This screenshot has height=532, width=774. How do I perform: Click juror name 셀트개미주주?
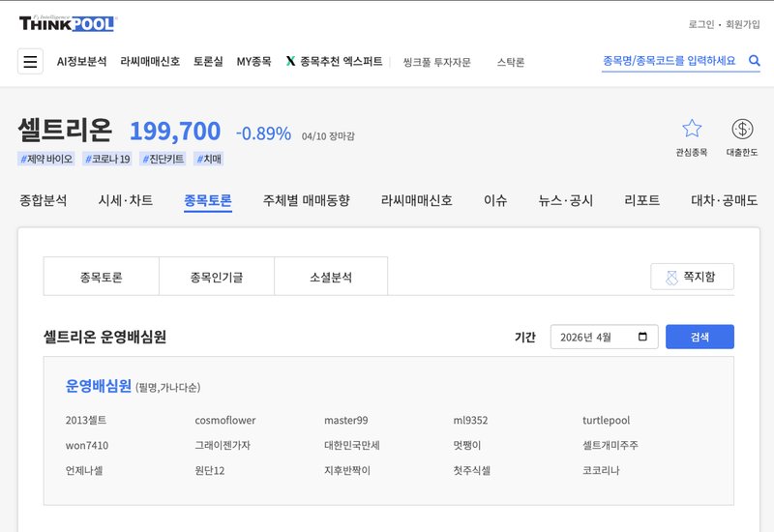[610, 445]
